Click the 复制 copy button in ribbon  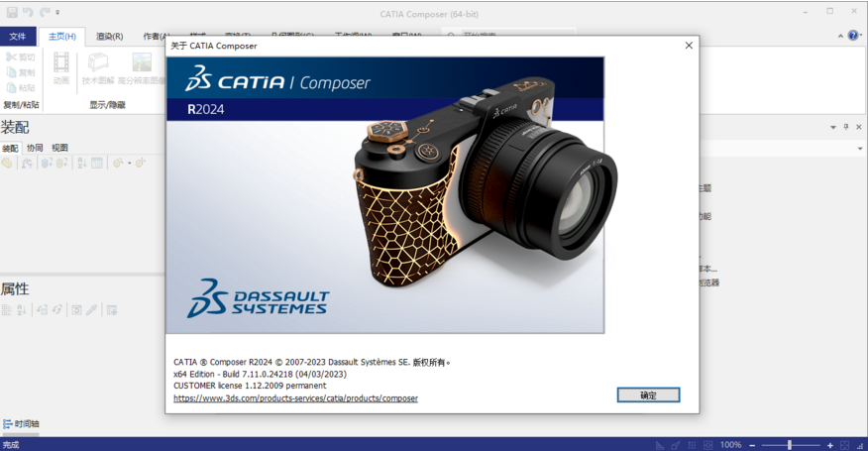(x=21, y=72)
